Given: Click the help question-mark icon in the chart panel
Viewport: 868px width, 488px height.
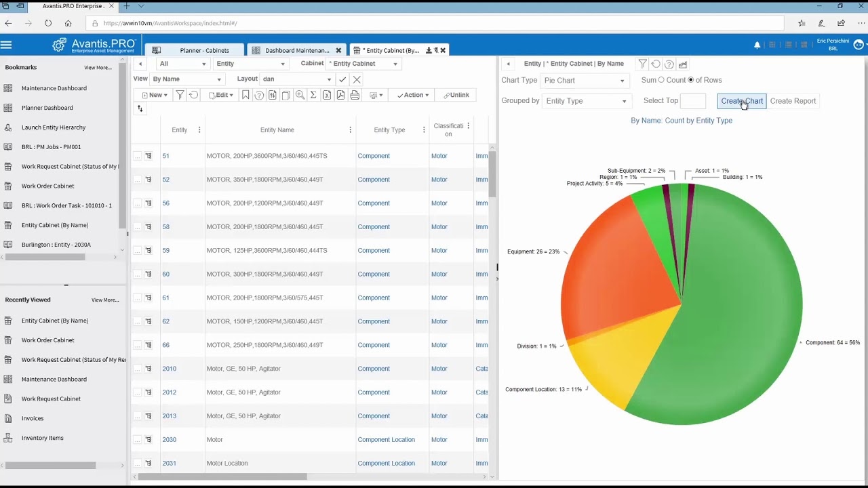Looking at the screenshot, I should pos(669,64).
